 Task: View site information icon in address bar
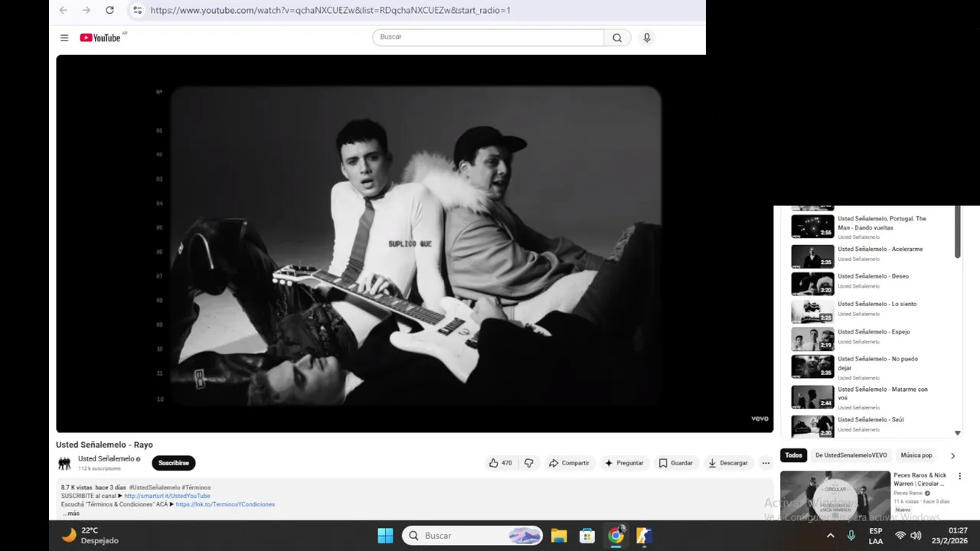coord(137,10)
